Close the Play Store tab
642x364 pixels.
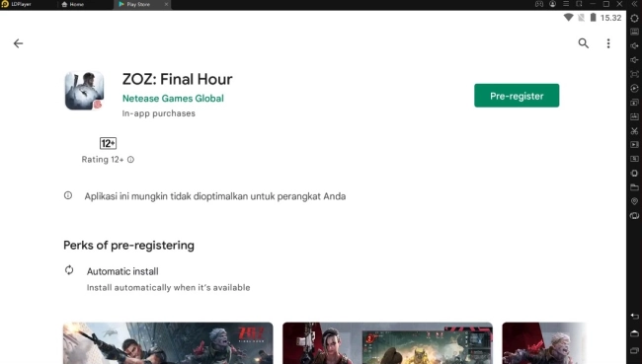[x=166, y=4]
